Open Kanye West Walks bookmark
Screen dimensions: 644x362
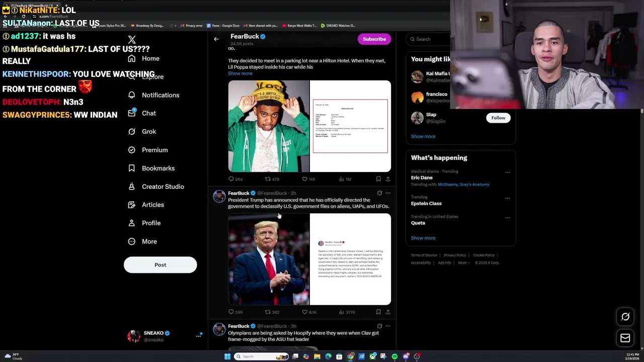click(299, 26)
